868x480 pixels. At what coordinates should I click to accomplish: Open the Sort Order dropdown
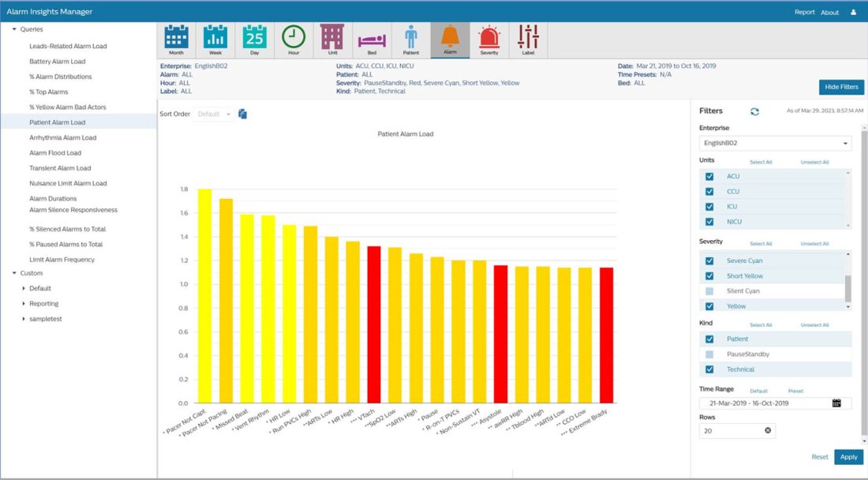click(215, 114)
